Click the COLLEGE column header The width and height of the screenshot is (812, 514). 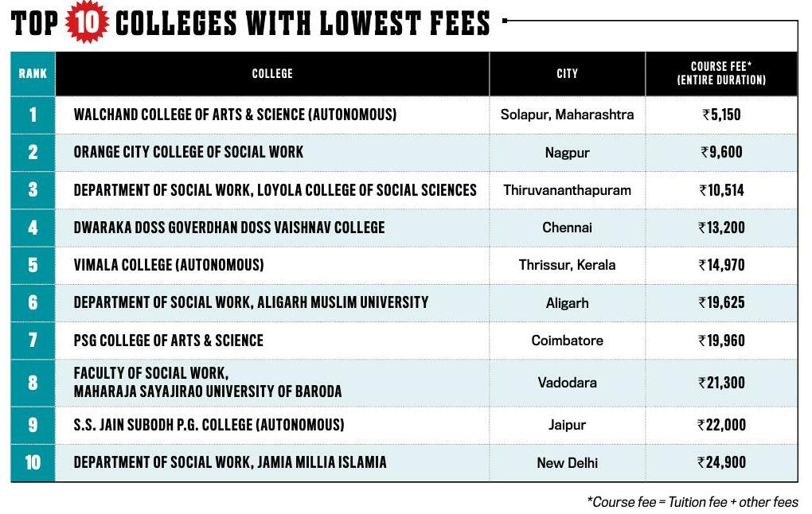272,73
